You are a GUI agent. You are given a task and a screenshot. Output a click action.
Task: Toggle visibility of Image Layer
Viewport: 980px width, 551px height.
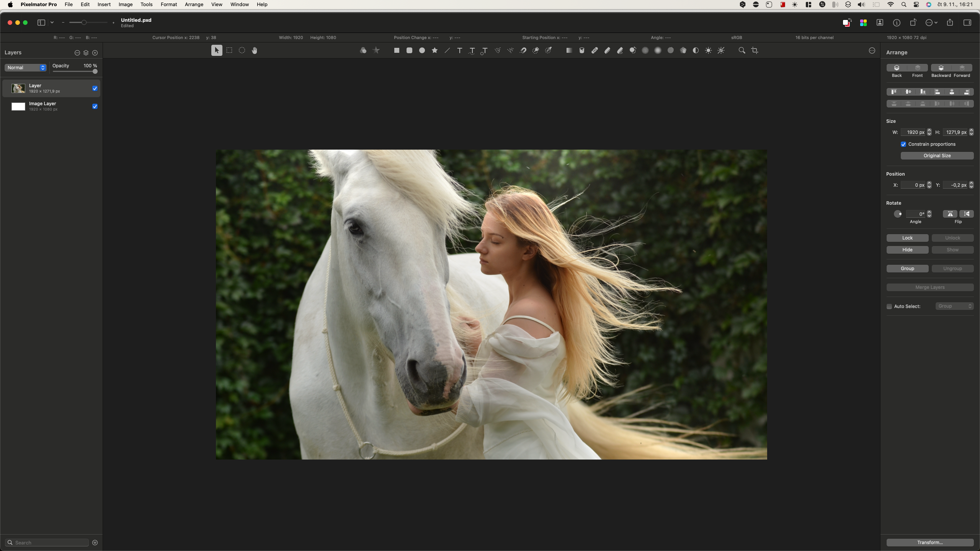(95, 106)
